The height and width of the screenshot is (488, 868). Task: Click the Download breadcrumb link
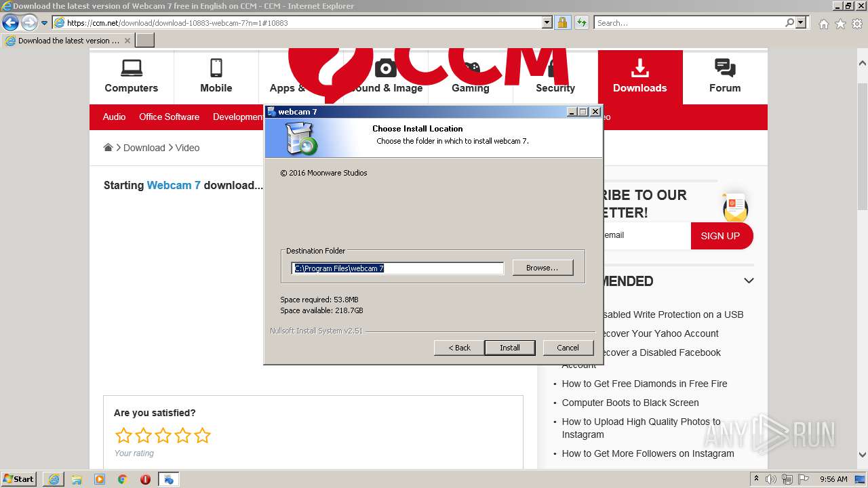tap(144, 148)
